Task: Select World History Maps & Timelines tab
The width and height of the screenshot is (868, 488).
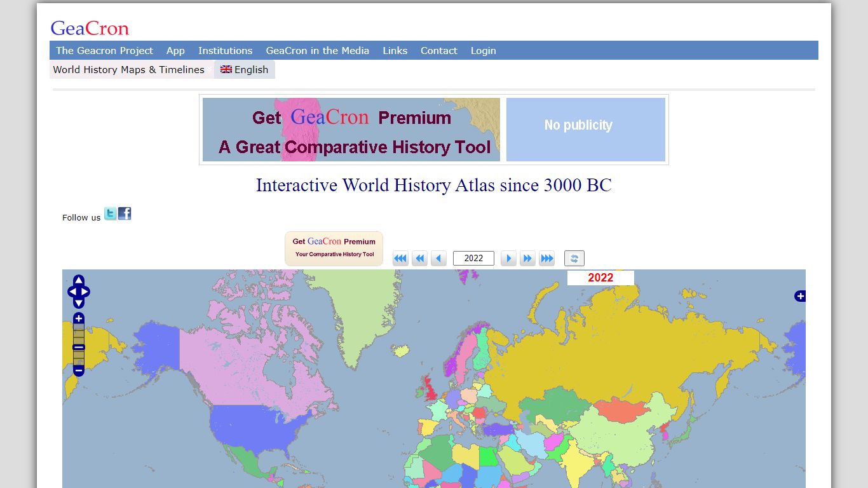Action: pyautogui.click(x=129, y=69)
